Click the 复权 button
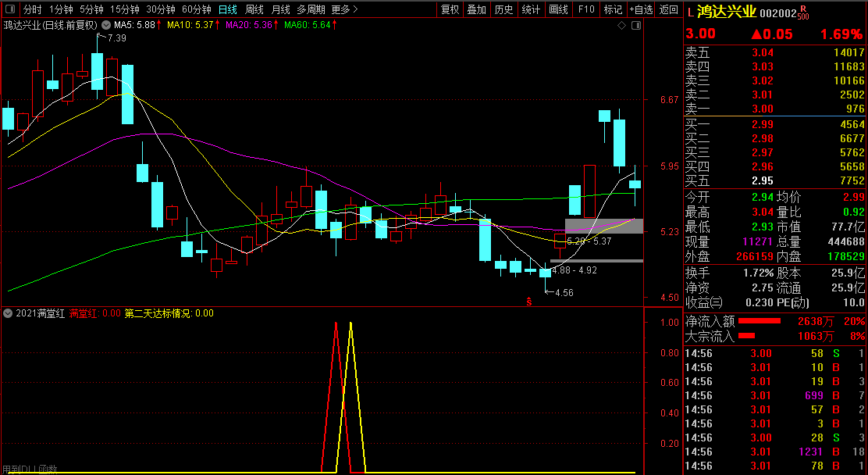This screenshot has width=868, height=475. coord(450,9)
